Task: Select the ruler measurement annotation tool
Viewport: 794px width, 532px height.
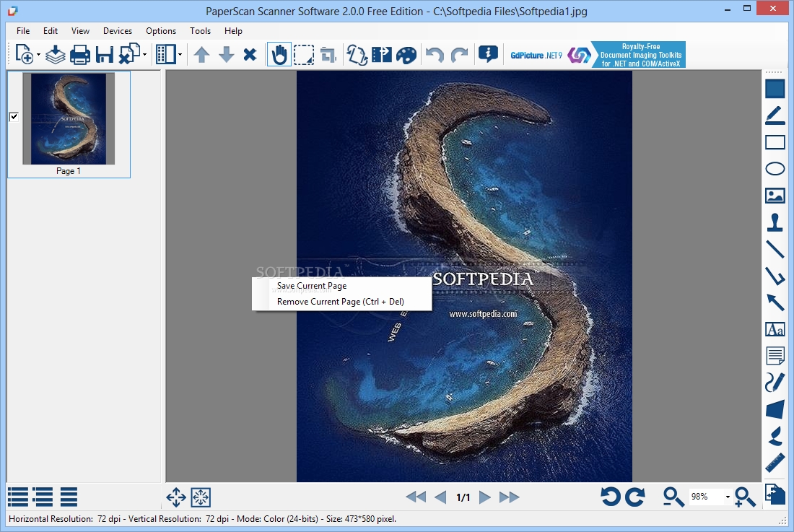Action: point(775,463)
